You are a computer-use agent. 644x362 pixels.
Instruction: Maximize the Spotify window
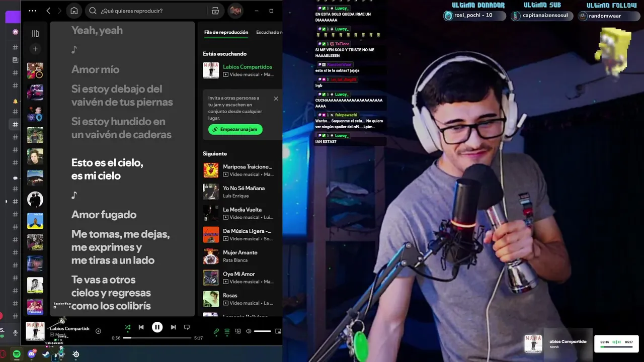point(271,11)
